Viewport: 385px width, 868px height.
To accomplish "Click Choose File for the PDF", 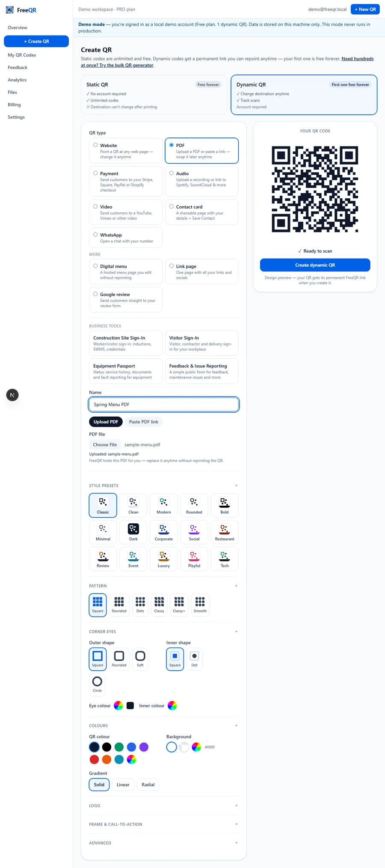I will [105, 444].
